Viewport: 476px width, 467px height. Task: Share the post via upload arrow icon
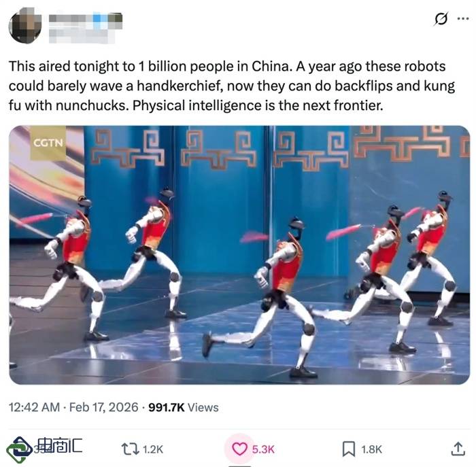point(458,449)
